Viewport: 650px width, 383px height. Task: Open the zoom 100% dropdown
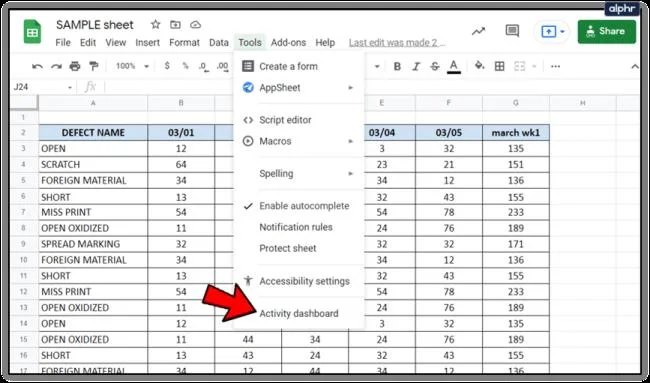click(x=133, y=66)
